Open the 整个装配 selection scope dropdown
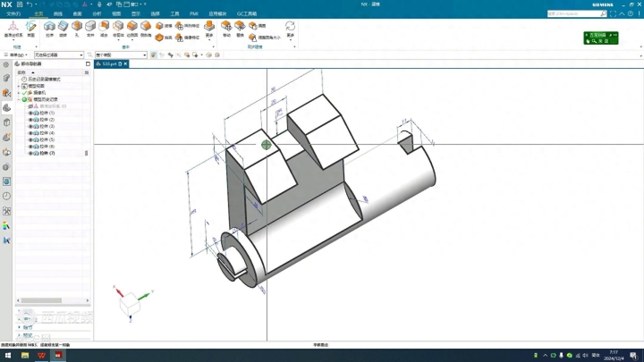Screen dimensions: 644x362 pyautogui.click(x=121, y=55)
